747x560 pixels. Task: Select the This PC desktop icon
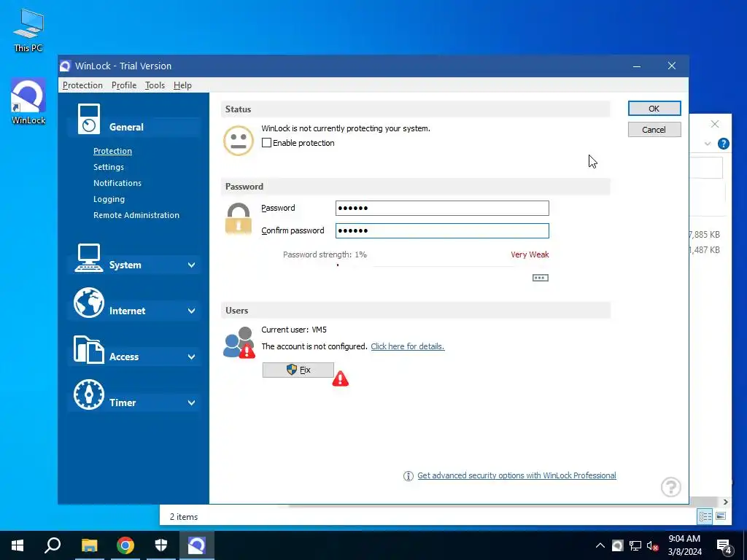[x=28, y=30]
